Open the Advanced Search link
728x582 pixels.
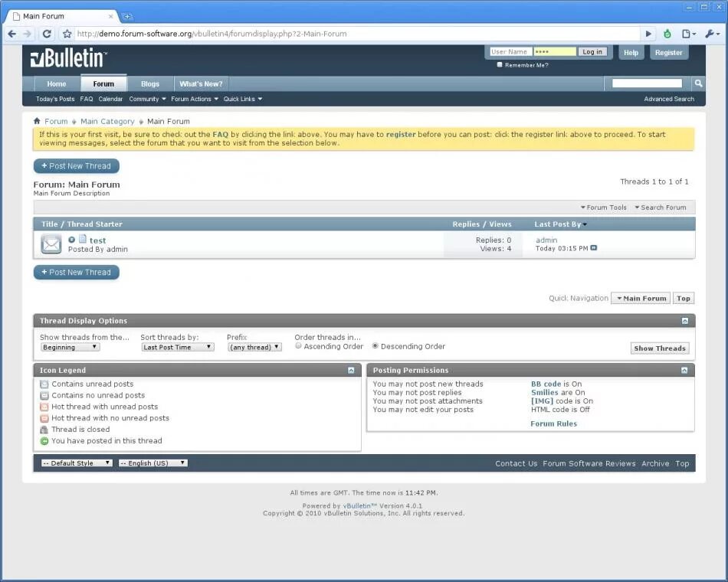tap(668, 99)
